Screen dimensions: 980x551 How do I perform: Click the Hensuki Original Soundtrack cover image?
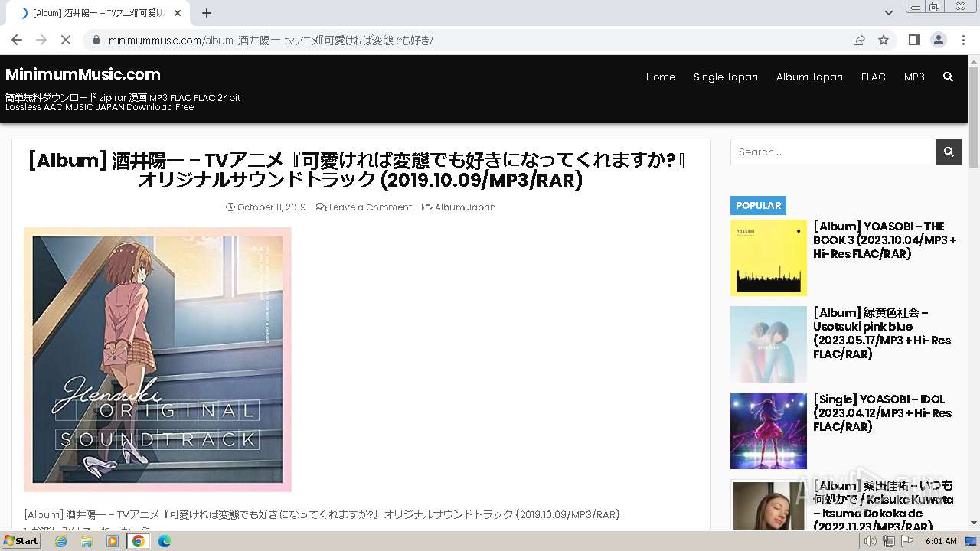[158, 359]
